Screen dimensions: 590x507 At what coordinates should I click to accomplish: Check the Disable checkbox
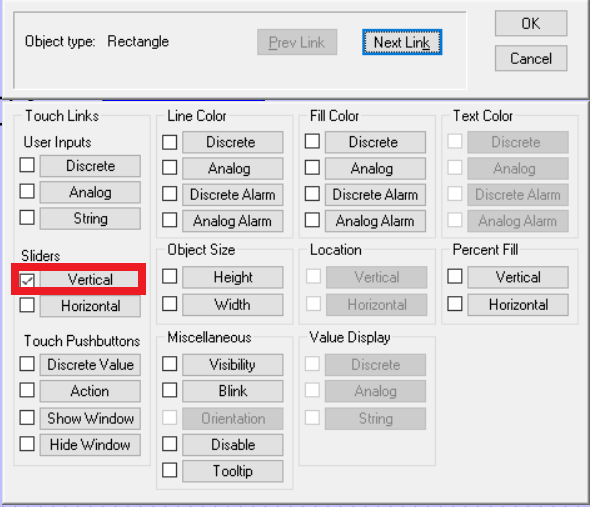(170, 444)
